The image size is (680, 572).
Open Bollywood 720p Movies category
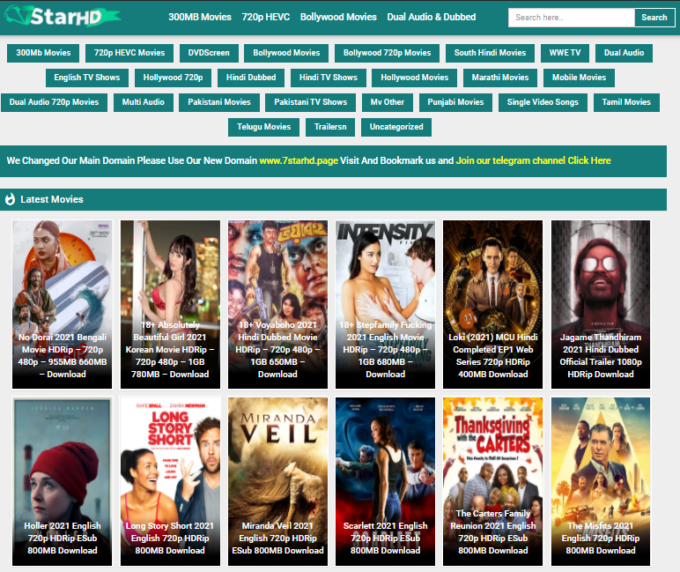click(387, 53)
